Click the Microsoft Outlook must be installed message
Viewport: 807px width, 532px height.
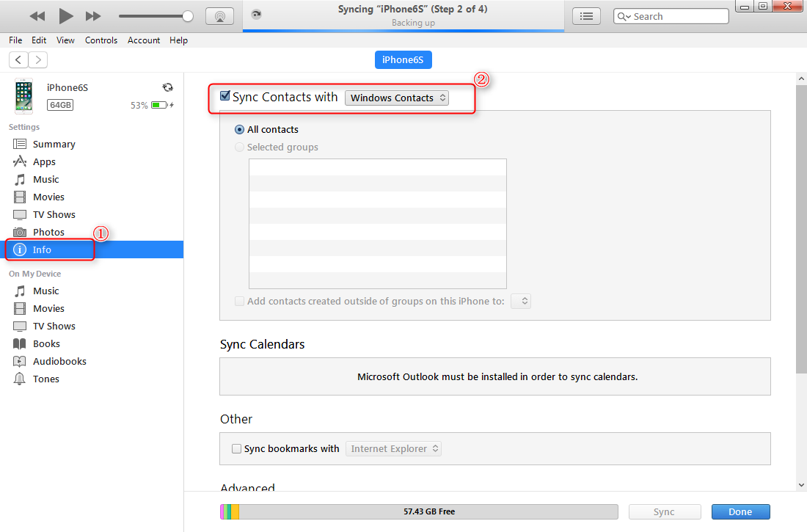point(497,376)
